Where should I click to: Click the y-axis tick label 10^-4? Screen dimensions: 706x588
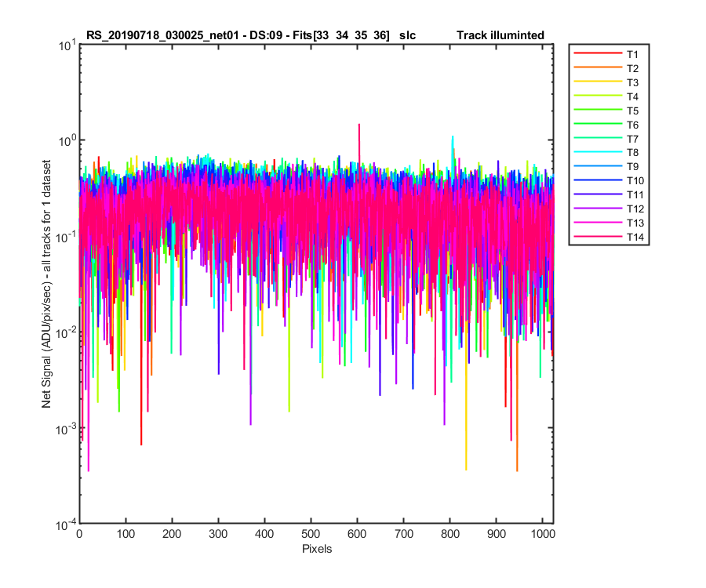point(66,524)
